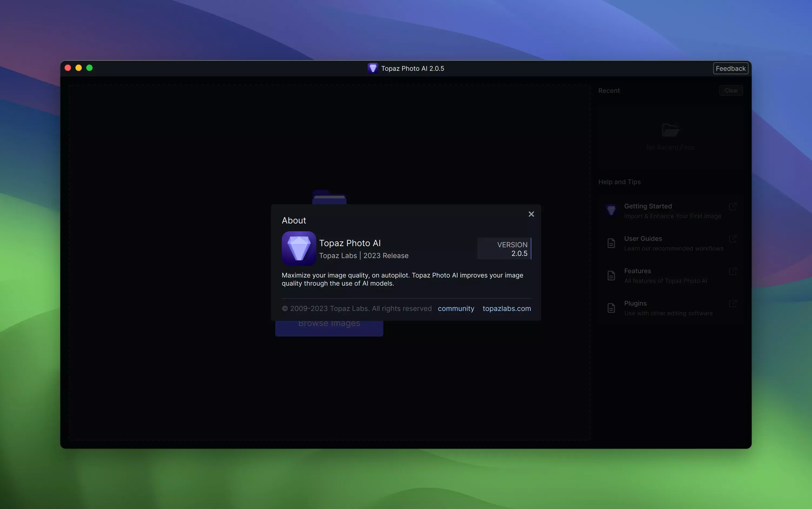Image resolution: width=812 pixels, height=509 pixels.
Task: Click the document icon next to Features
Action: click(611, 275)
